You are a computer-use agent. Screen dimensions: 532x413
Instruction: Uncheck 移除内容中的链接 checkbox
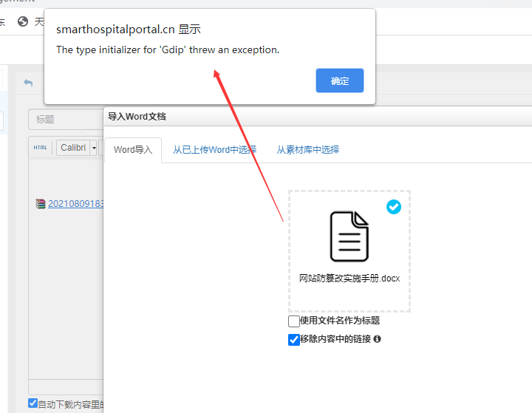click(294, 340)
